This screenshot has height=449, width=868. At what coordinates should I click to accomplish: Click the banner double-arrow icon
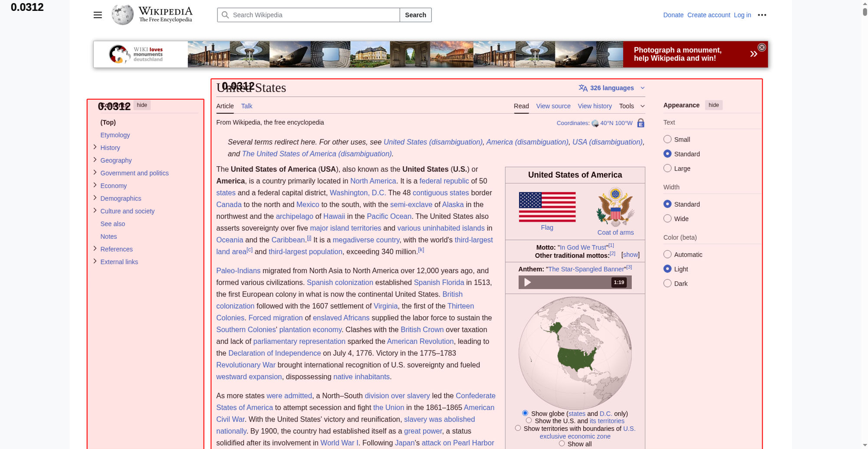[x=753, y=54]
